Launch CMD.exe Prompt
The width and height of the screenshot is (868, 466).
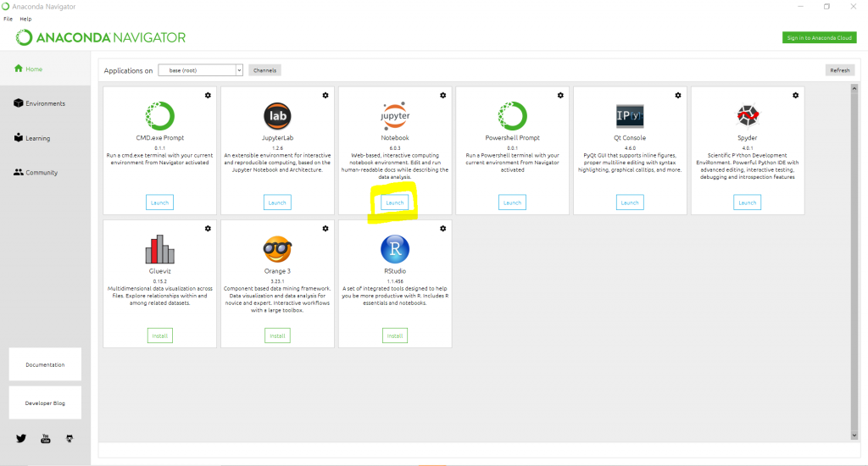(160, 202)
